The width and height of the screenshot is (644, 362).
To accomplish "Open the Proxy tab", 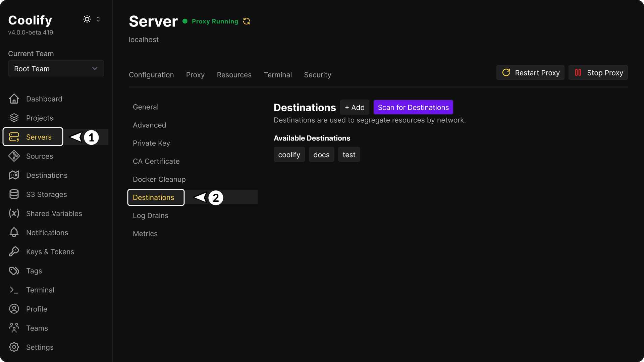I will pyautogui.click(x=195, y=75).
